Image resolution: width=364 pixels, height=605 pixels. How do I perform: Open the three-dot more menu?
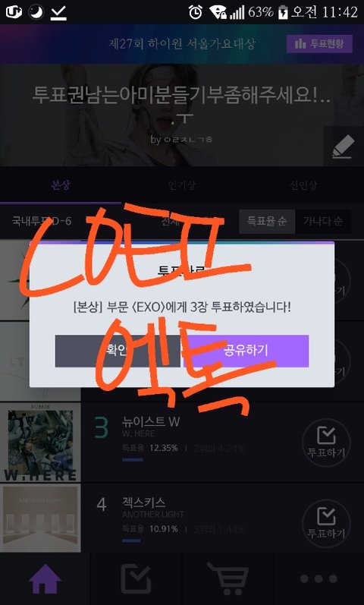pos(318,579)
